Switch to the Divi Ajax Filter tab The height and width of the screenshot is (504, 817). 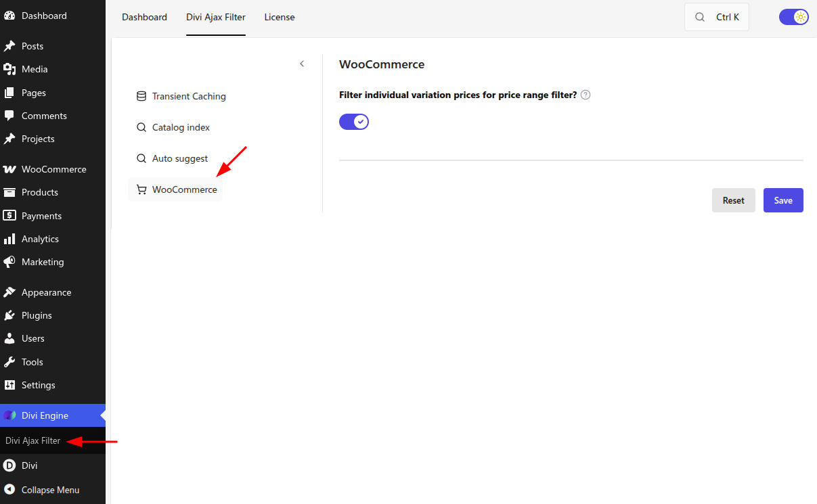[x=216, y=17]
